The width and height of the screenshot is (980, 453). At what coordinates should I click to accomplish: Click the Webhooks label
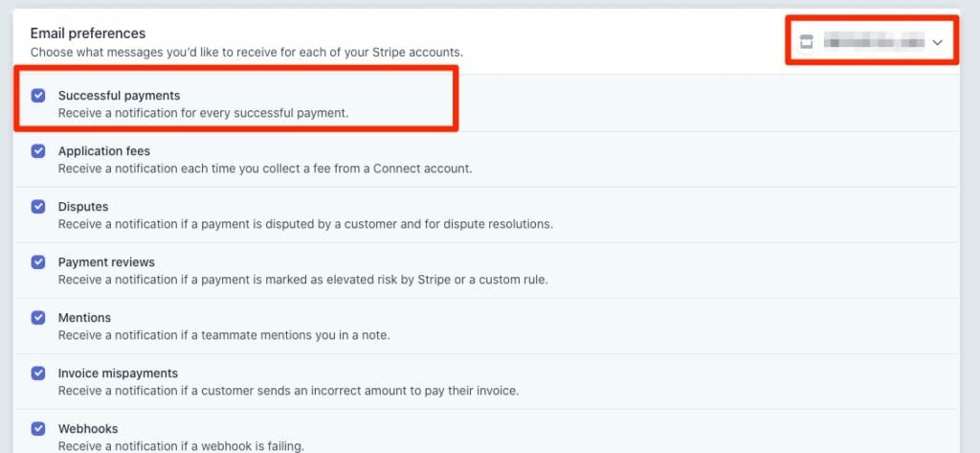click(88, 429)
